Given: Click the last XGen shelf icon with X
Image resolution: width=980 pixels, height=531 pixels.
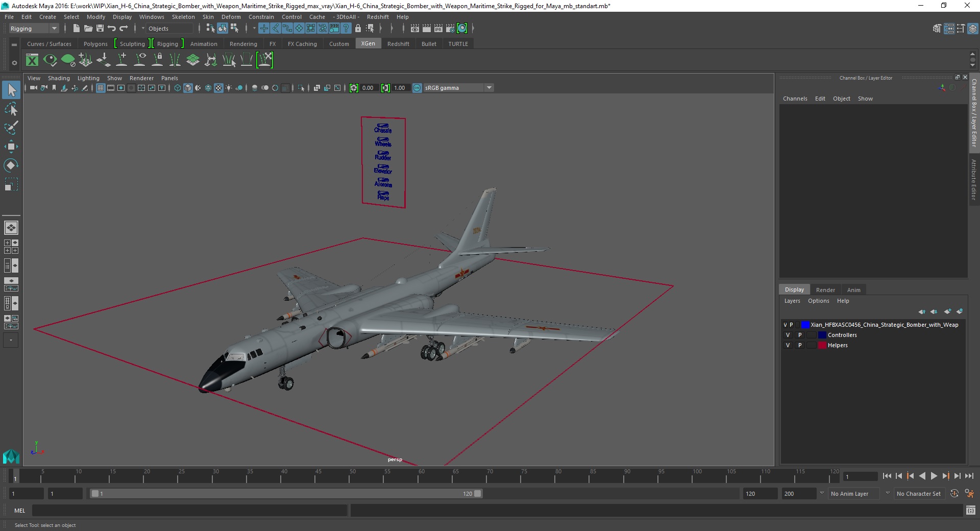Looking at the screenshot, I should click(x=265, y=60).
